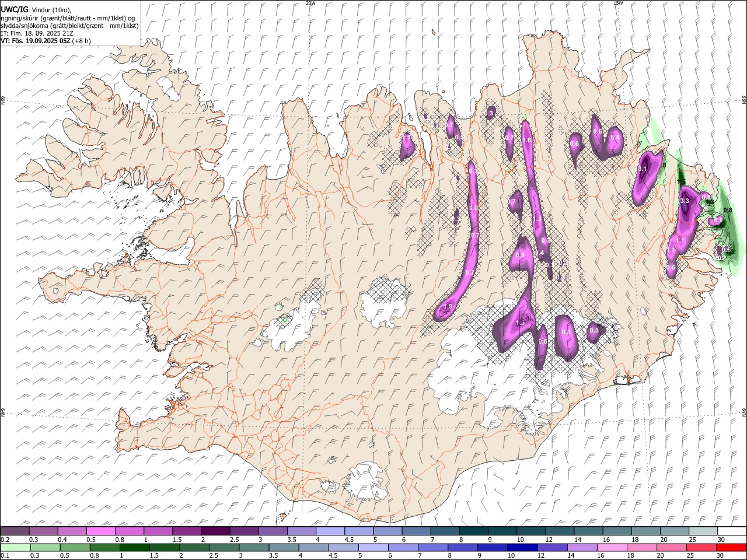This screenshot has width=747, height=560.
Task: Click the white '0.8' snow value in the northeast
Action: [x=615, y=138]
